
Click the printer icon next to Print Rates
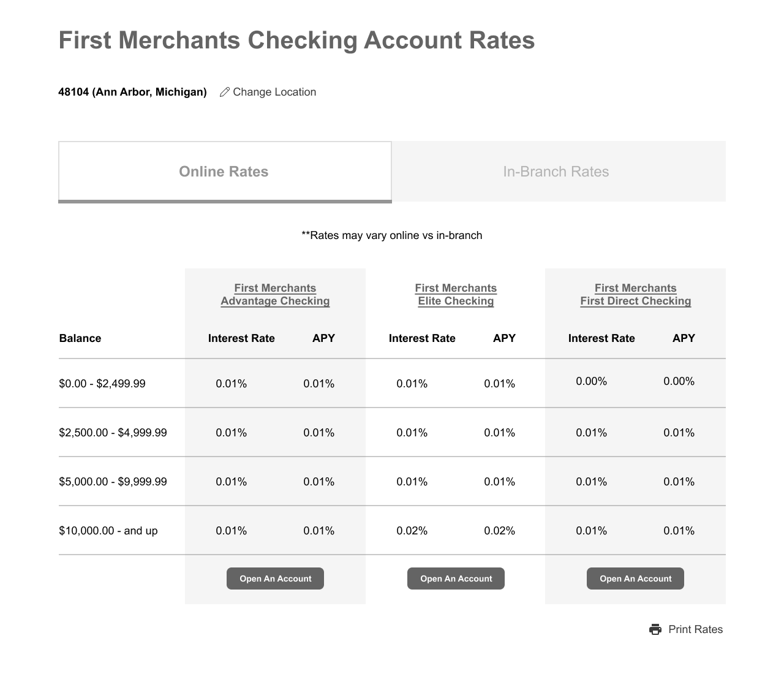point(655,629)
